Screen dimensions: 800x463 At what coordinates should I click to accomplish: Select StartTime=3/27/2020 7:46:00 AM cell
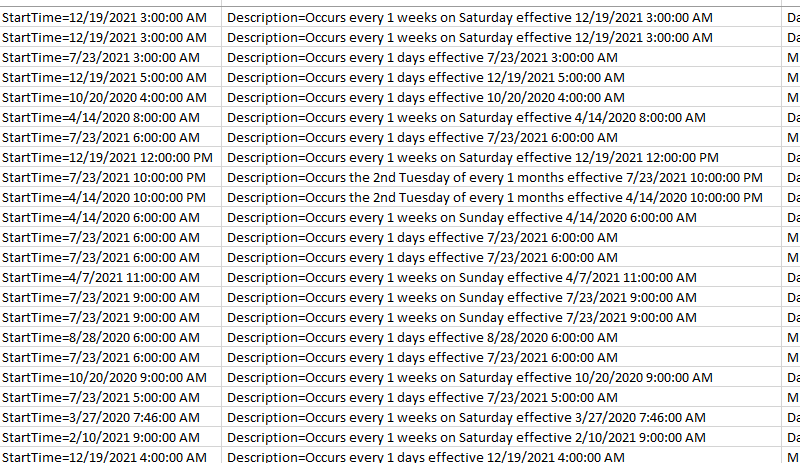(111, 418)
